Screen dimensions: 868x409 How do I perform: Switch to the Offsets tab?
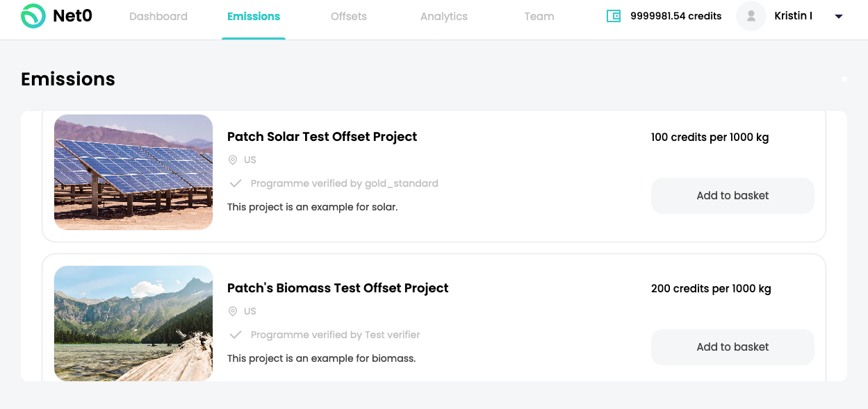349,16
